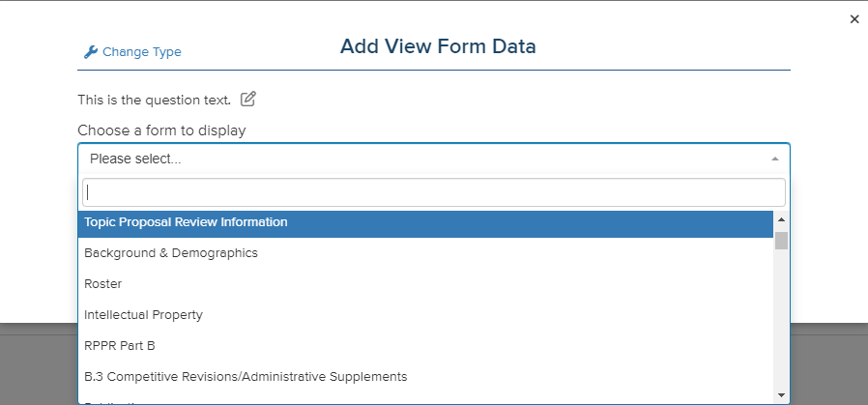Choose the RPPR Part B option
Screen dimensions: 868x405
point(425,346)
